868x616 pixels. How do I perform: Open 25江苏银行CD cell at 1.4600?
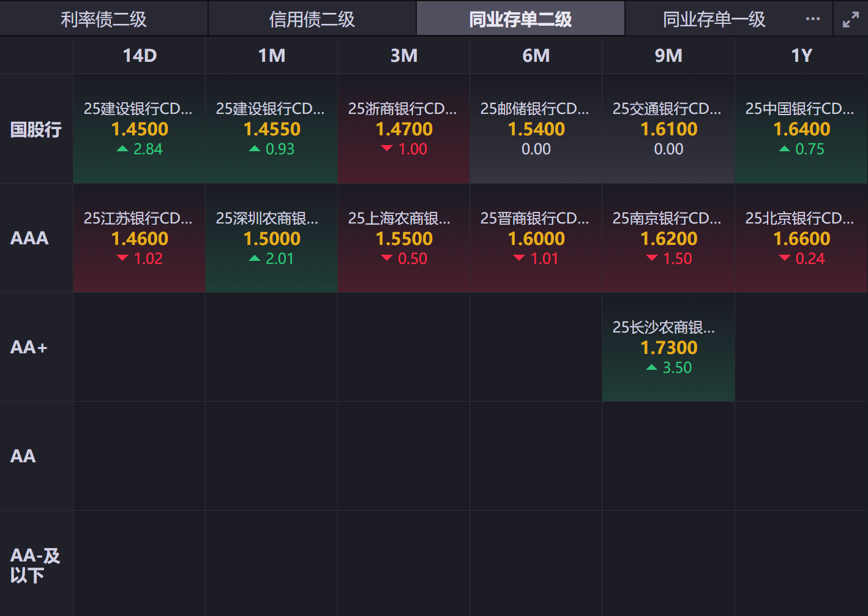point(140,238)
